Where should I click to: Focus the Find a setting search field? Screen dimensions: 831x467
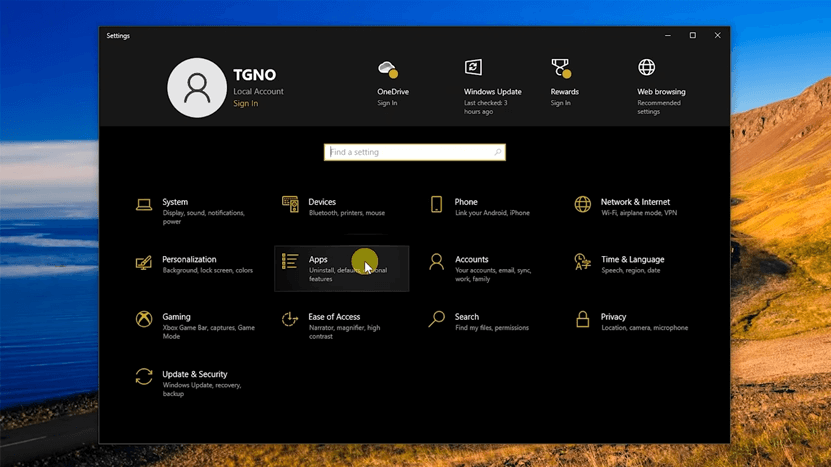(x=414, y=152)
